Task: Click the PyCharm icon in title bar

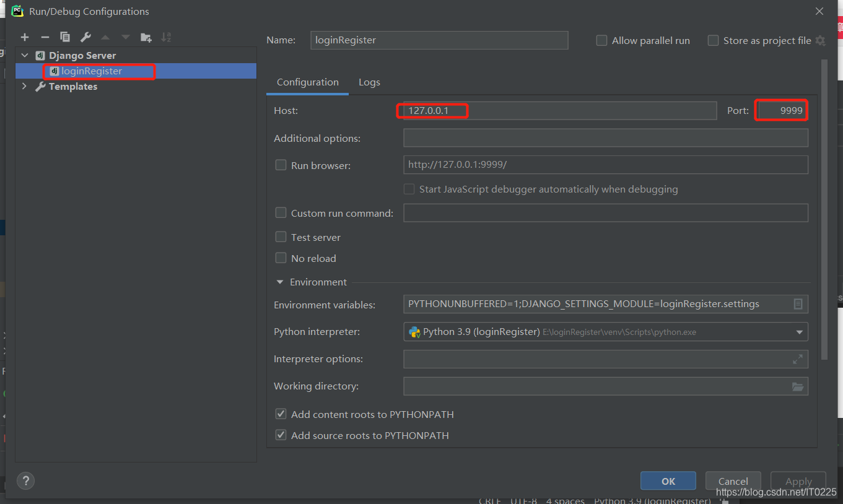Action: (x=17, y=11)
